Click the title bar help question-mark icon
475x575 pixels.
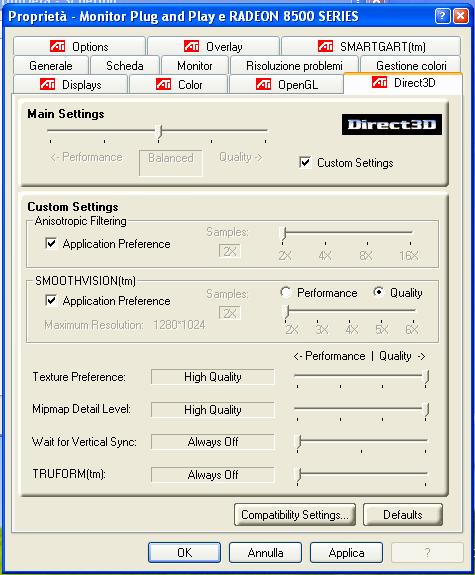point(442,16)
